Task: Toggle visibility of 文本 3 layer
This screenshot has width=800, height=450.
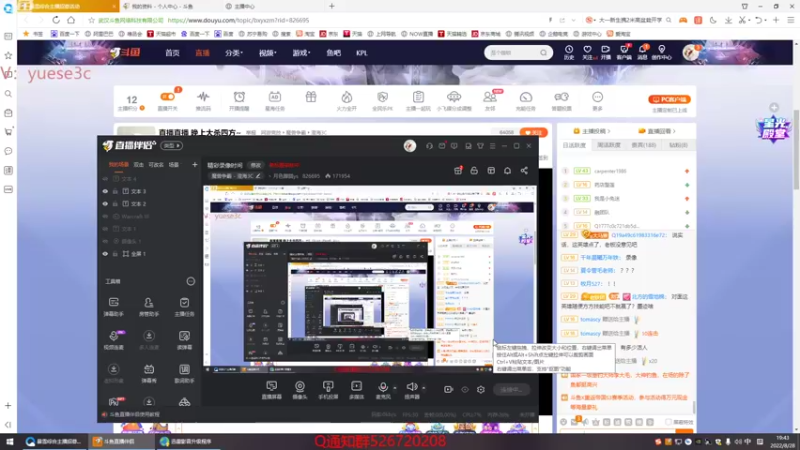Action: pyautogui.click(x=105, y=191)
